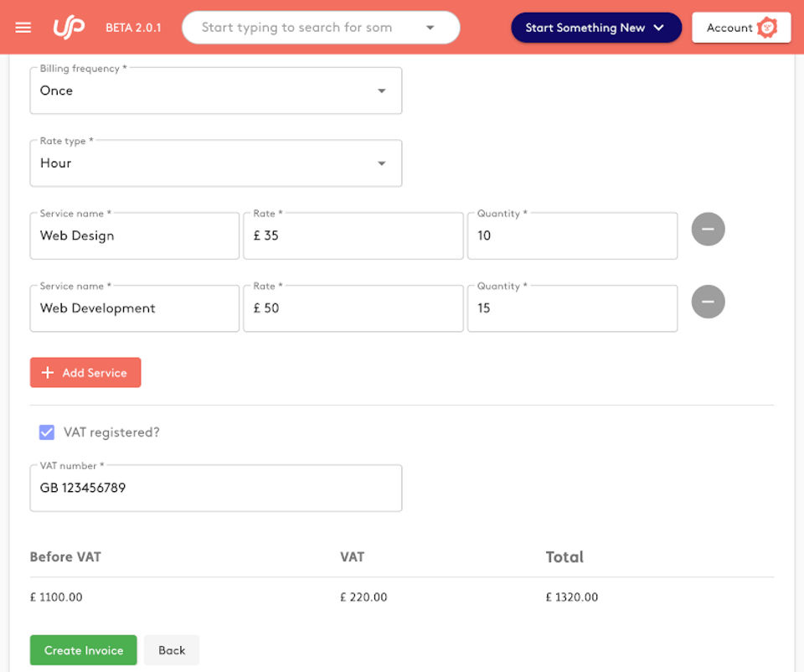Viewport: 804px width, 672px height.
Task: Click the BETA 2.0.1 version label
Action: click(133, 28)
